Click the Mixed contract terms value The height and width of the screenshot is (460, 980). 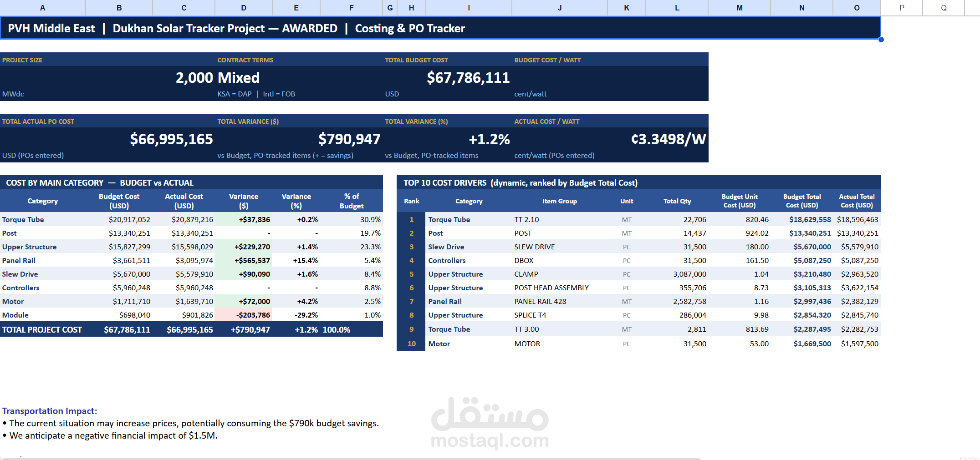(239, 78)
